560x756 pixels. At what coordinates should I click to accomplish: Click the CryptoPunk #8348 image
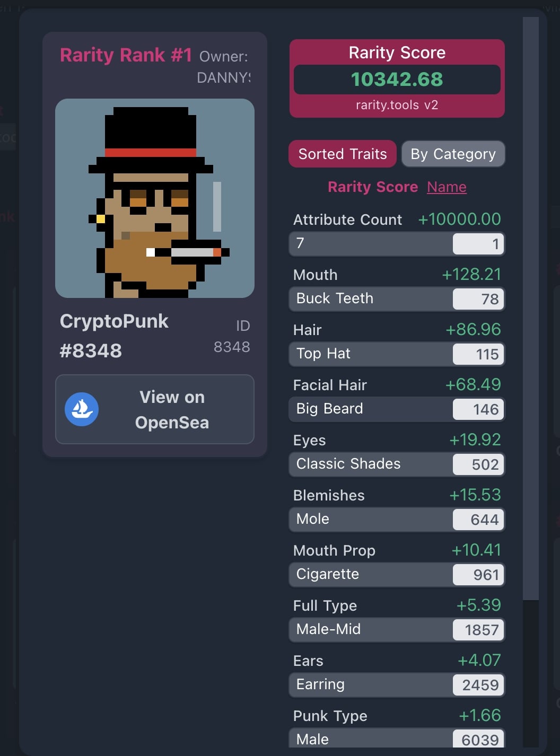pos(155,198)
